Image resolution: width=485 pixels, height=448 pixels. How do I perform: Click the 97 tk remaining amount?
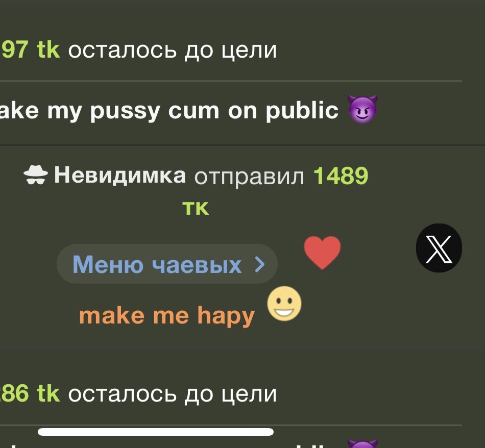point(30,50)
